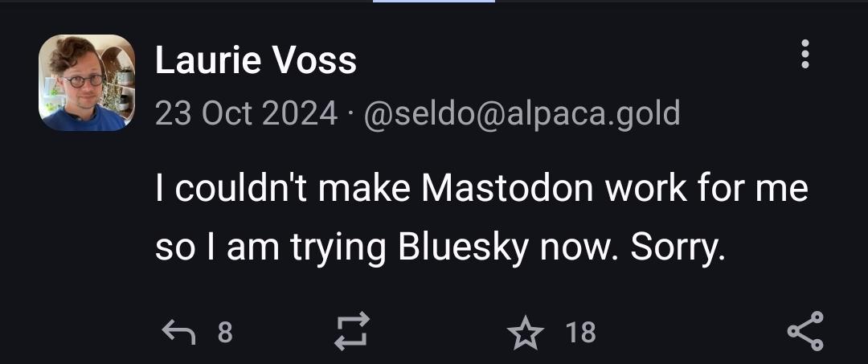Share the post via the share icon
The width and height of the screenshot is (868, 364).
click(805, 331)
